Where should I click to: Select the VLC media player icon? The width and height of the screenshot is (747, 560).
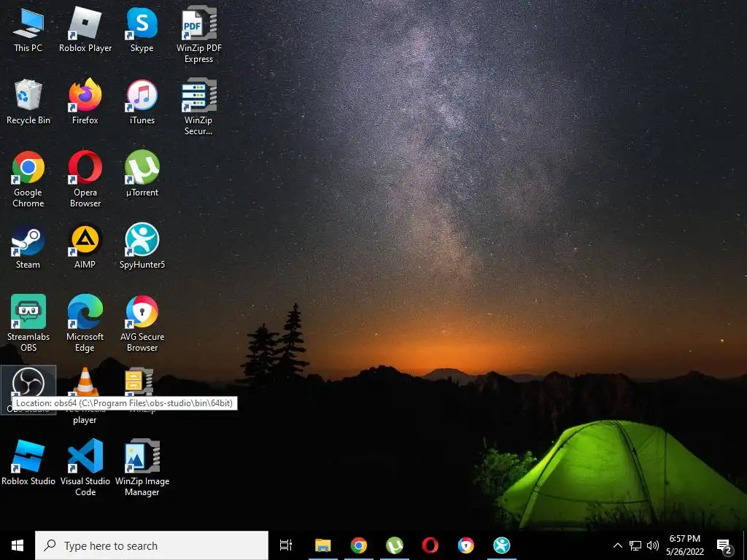click(x=85, y=395)
